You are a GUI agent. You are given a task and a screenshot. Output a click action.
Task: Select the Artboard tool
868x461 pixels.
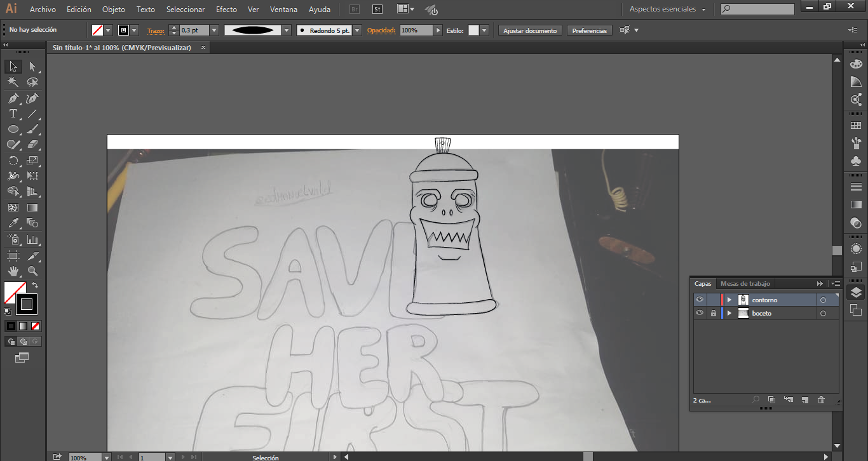13,255
